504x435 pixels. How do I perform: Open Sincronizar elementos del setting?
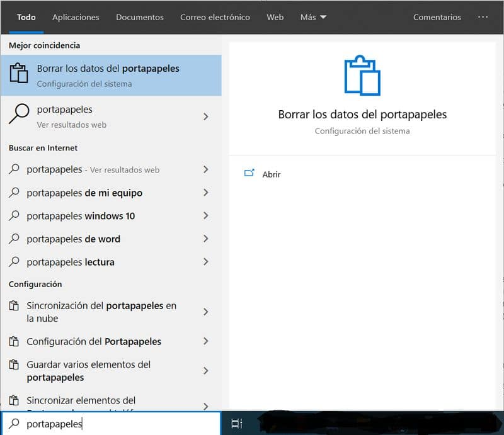112,400
